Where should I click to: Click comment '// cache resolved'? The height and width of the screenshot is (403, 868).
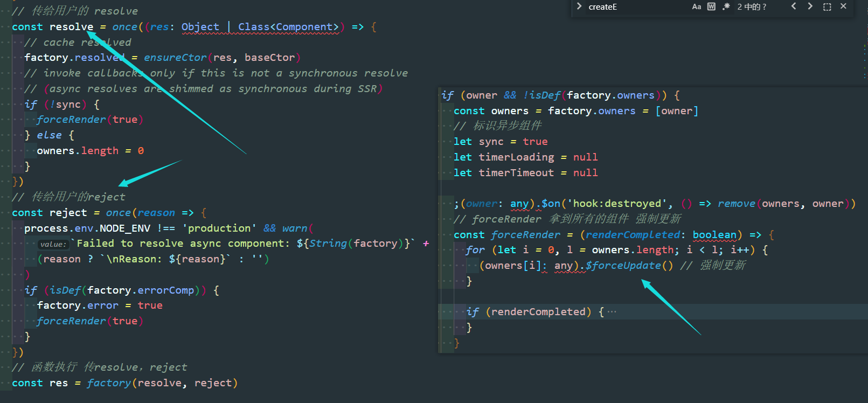78,43
